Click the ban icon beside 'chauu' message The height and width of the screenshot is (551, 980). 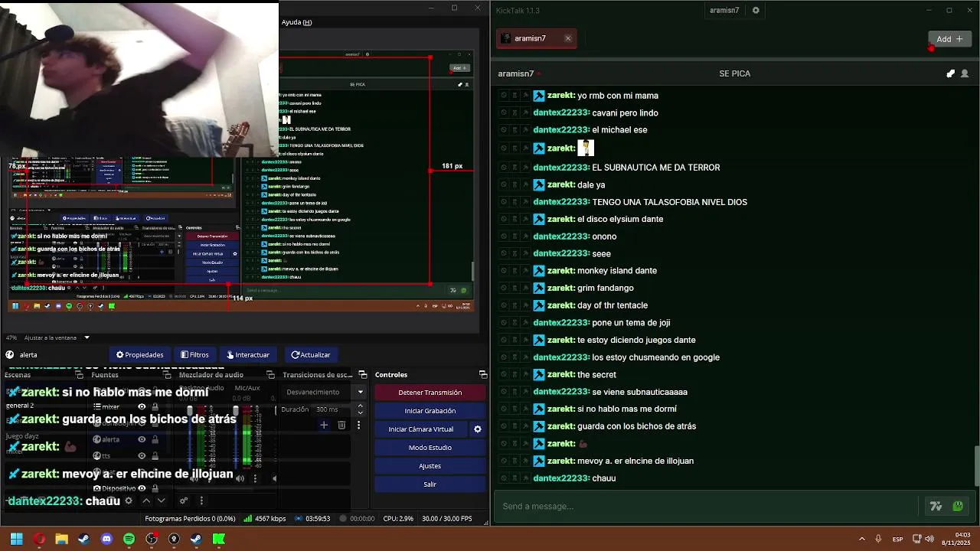[504, 478]
